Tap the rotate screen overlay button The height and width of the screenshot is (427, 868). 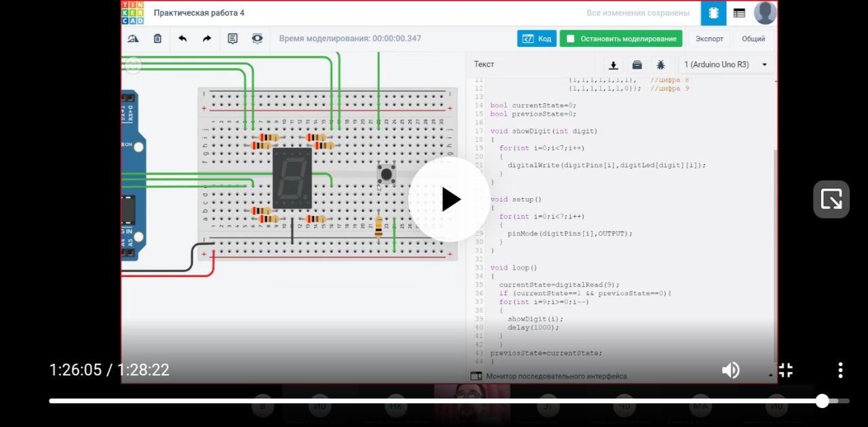(831, 199)
